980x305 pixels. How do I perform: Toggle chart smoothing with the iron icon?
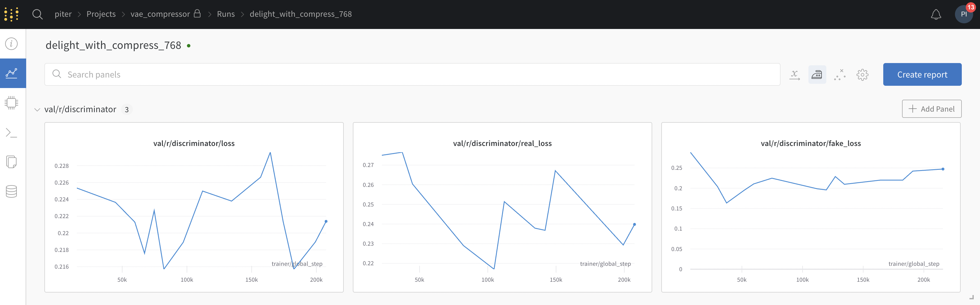[x=818, y=74]
